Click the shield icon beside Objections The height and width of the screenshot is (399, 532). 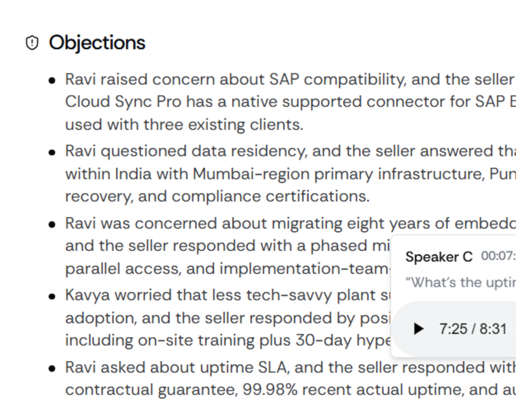[x=32, y=43]
